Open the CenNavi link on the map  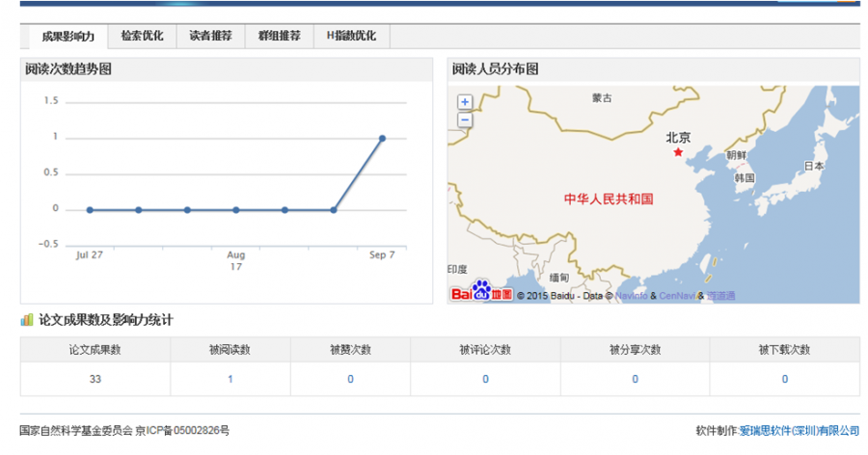pos(676,296)
